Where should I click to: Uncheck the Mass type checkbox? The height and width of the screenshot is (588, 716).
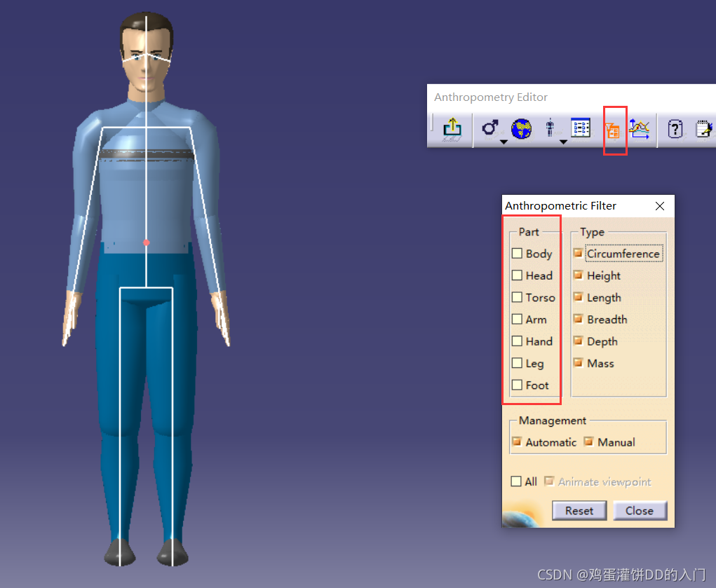click(578, 362)
